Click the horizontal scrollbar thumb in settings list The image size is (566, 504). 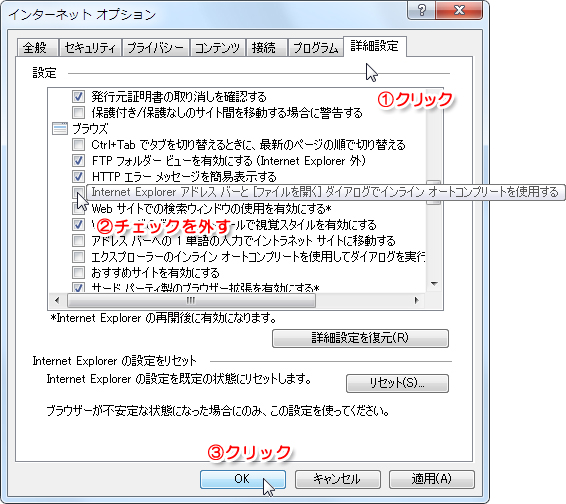point(191,300)
